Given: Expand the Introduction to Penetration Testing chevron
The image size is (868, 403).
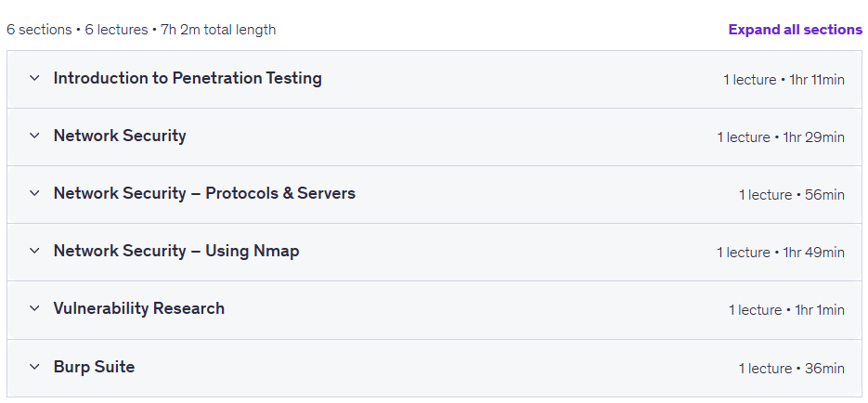Looking at the screenshot, I should 34,78.
